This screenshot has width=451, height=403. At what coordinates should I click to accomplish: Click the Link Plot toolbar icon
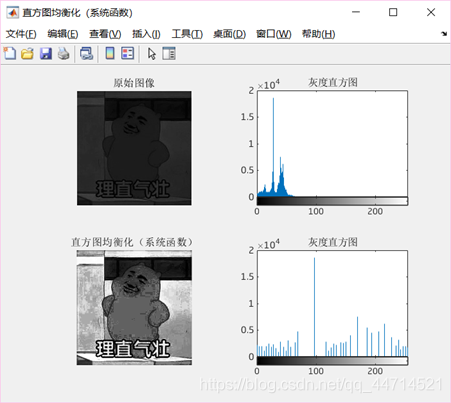pos(87,53)
